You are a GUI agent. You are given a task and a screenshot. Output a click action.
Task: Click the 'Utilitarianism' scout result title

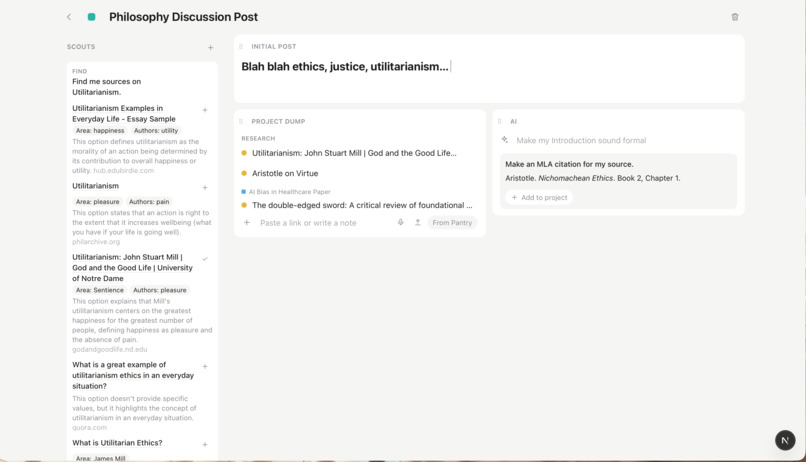pyautogui.click(x=95, y=186)
